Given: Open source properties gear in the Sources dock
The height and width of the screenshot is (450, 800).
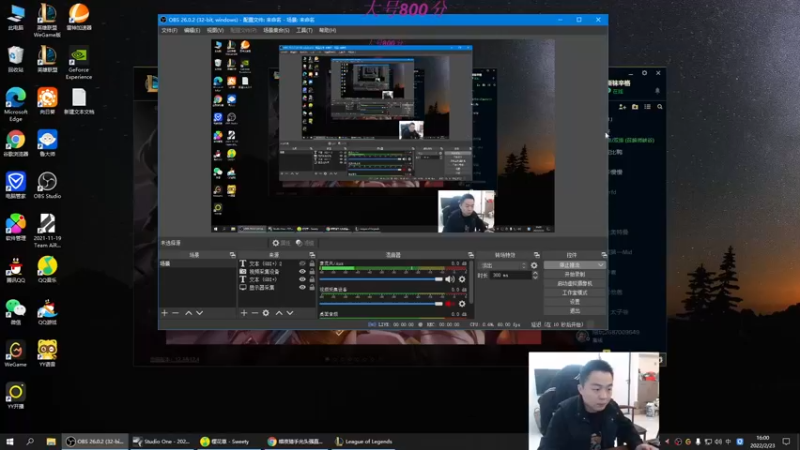Looking at the screenshot, I should tap(266, 313).
